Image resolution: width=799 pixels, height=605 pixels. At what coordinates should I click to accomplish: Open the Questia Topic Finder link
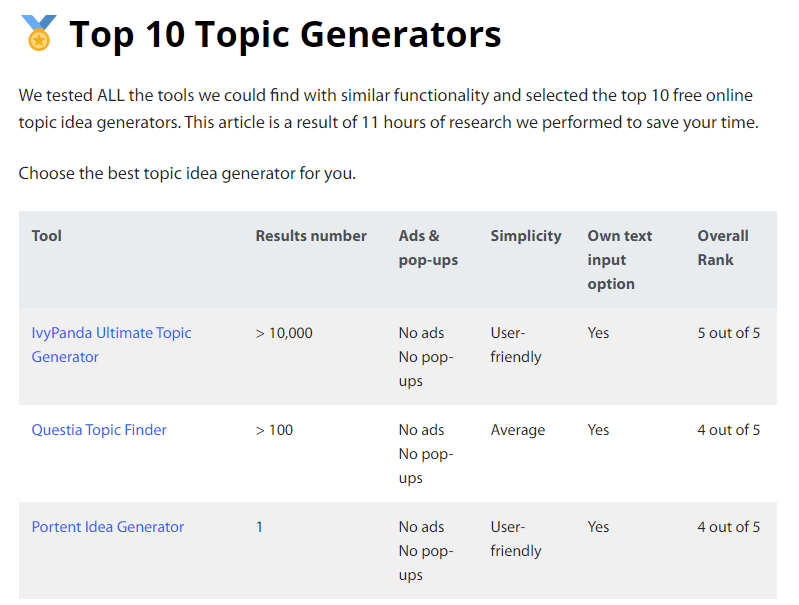(x=99, y=430)
